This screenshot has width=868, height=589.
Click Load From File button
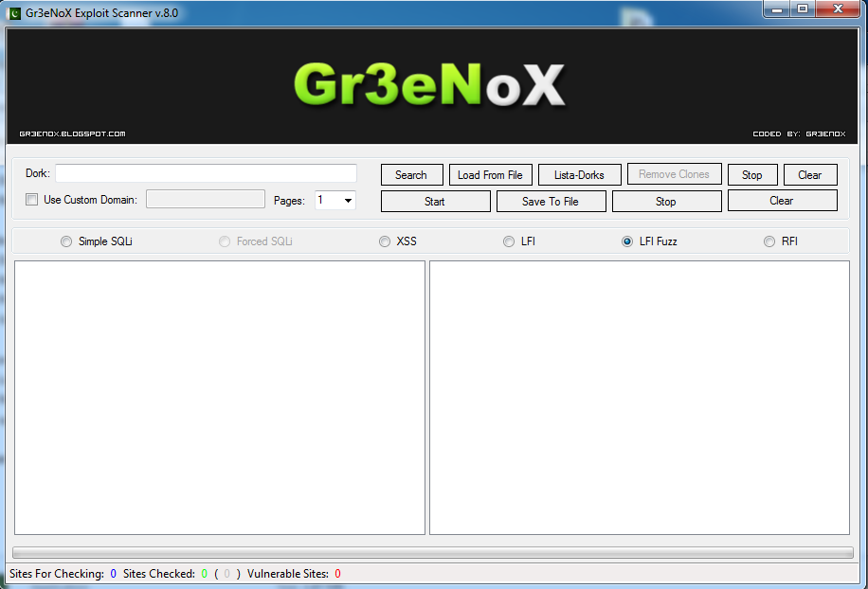490,175
